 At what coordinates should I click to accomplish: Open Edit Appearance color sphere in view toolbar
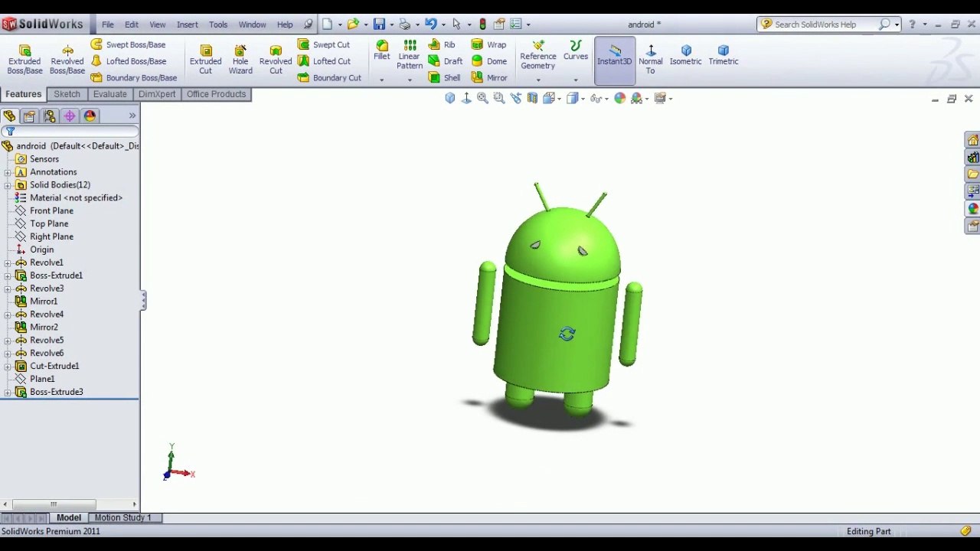click(x=620, y=98)
